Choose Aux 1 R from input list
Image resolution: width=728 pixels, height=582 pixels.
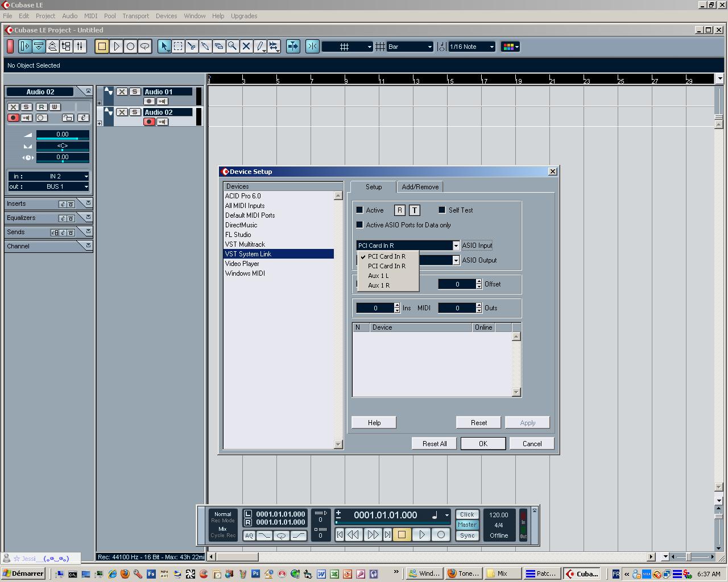[x=388, y=285]
